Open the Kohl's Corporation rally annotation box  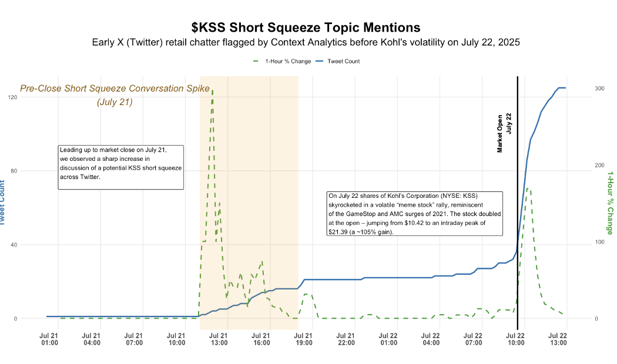click(x=414, y=213)
